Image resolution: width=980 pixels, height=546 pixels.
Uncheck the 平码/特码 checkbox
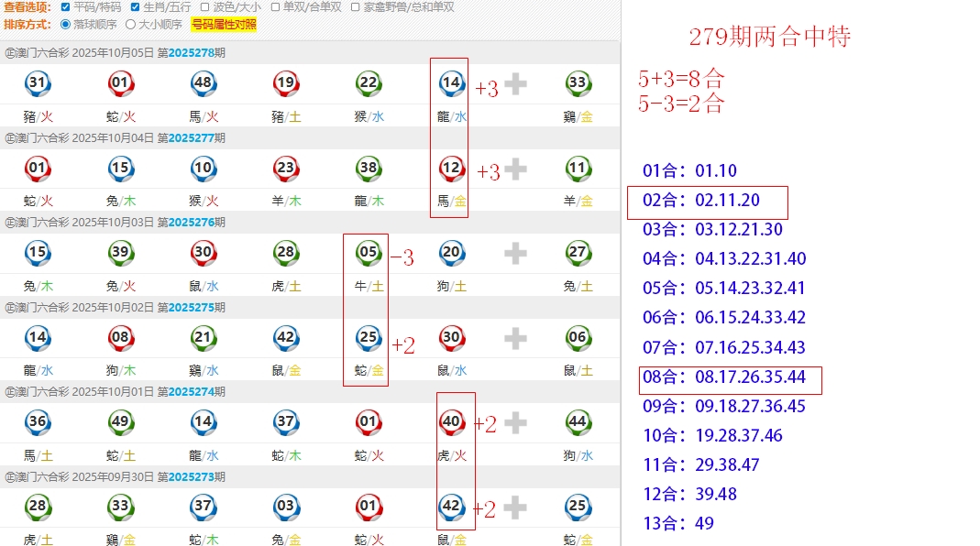click(64, 7)
